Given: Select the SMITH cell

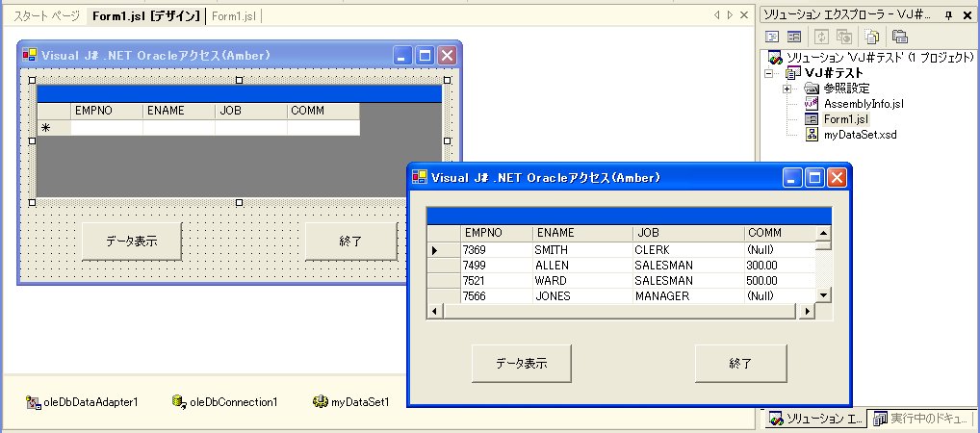Looking at the screenshot, I should (582, 250).
